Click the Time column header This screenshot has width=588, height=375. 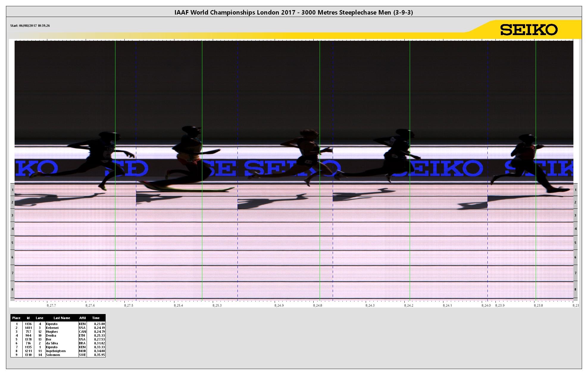point(96,318)
